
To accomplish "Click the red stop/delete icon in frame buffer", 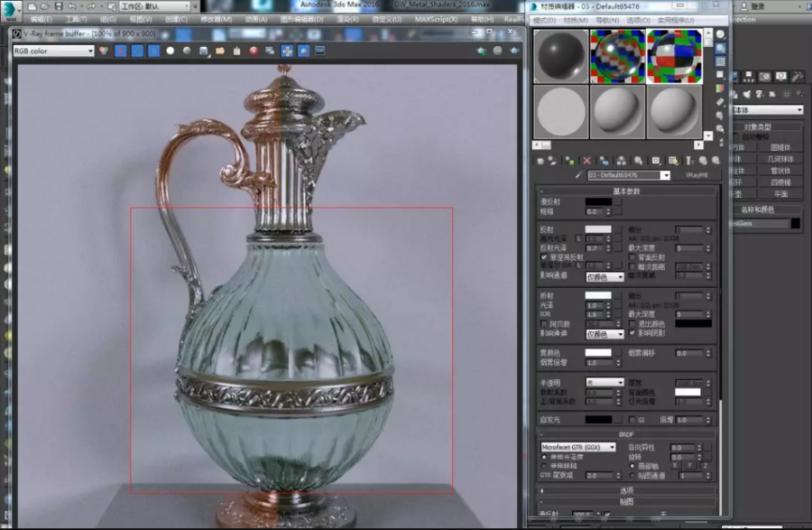I will tap(254, 51).
